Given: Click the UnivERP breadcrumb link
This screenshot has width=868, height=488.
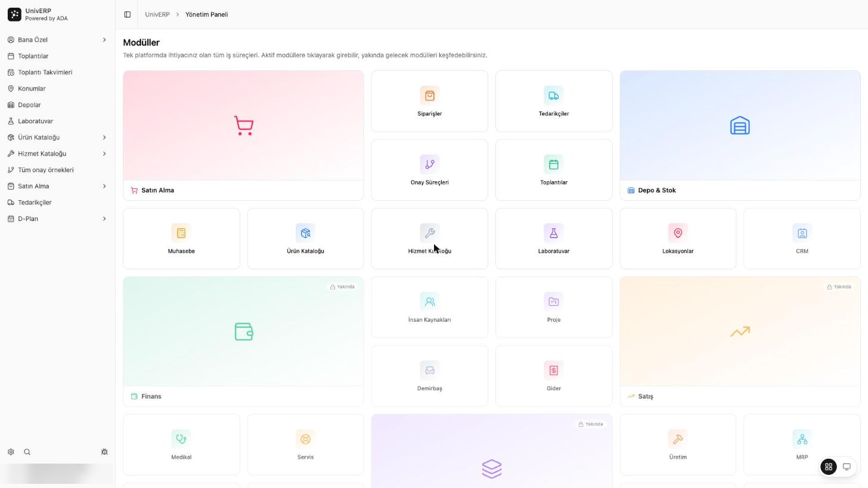Looking at the screenshot, I should click(157, 14).
